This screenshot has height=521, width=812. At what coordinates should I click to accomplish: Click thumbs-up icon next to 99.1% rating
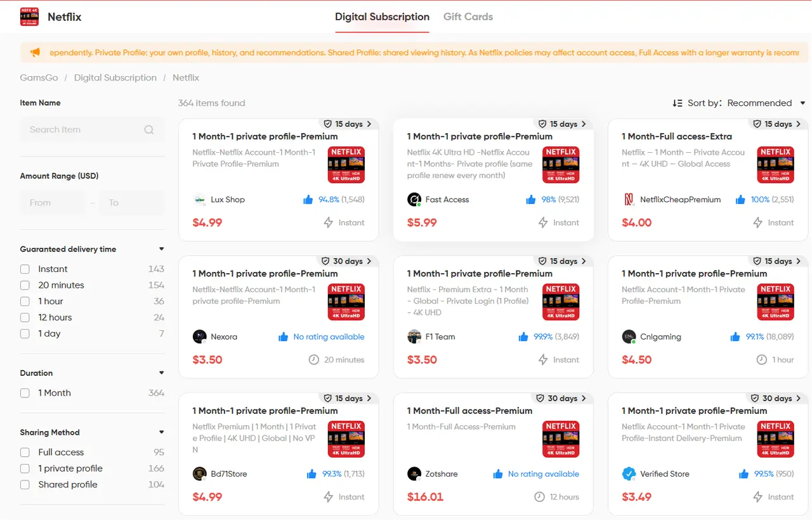[x=735, y=337]
